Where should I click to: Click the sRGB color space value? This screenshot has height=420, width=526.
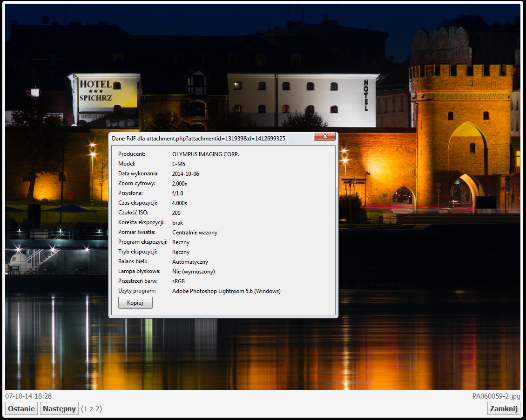click(178, 281)
